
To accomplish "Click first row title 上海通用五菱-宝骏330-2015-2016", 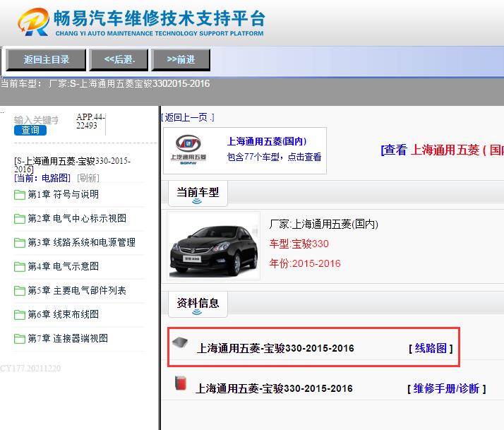I will [275, 348].
